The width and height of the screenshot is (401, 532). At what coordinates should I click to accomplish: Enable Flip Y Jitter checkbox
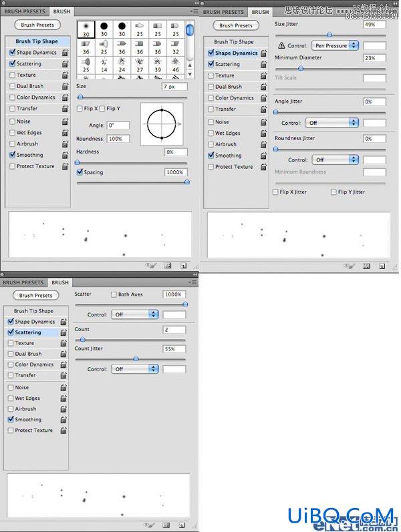[333, 192]
